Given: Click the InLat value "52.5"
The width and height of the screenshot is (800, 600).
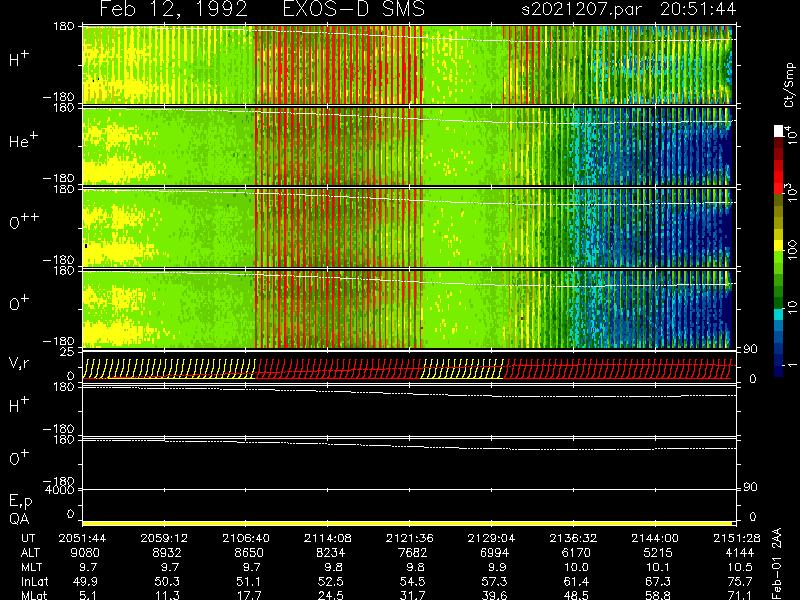Looking at the screenshot, I should tap(331, 582).
